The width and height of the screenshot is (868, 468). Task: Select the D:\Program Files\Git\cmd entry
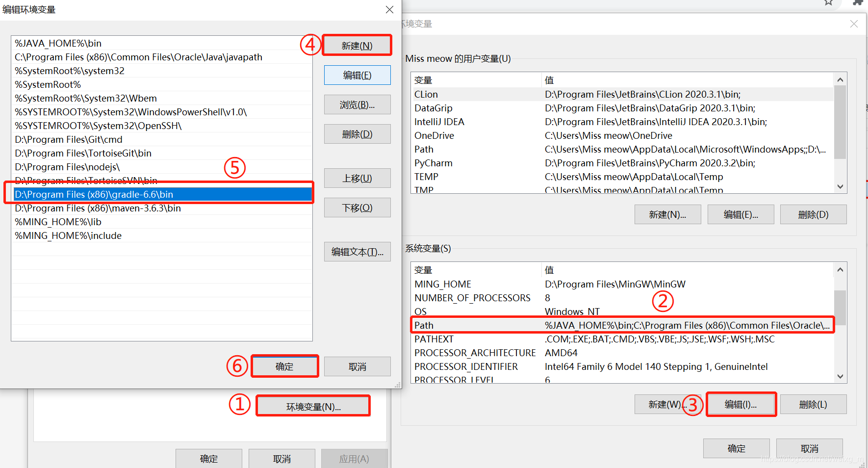coord(162,139)
